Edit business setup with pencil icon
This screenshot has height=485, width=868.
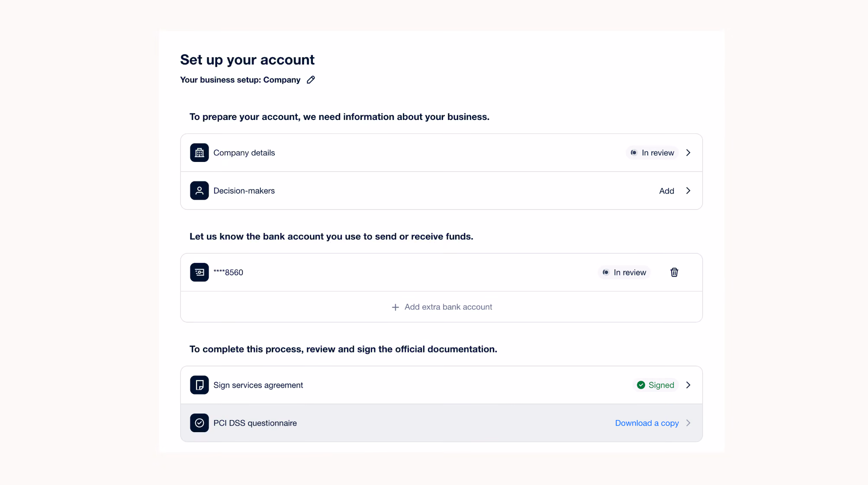311,80
